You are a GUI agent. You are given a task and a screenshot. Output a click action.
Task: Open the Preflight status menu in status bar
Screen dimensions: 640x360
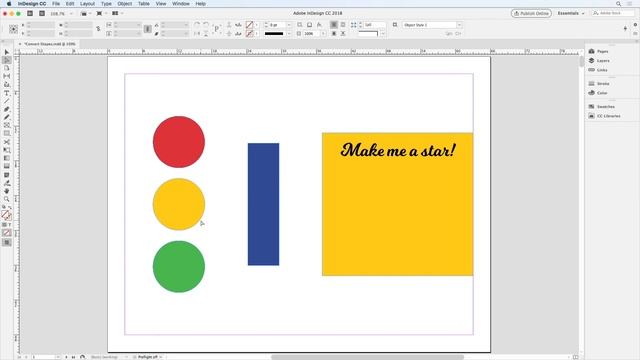161,357
